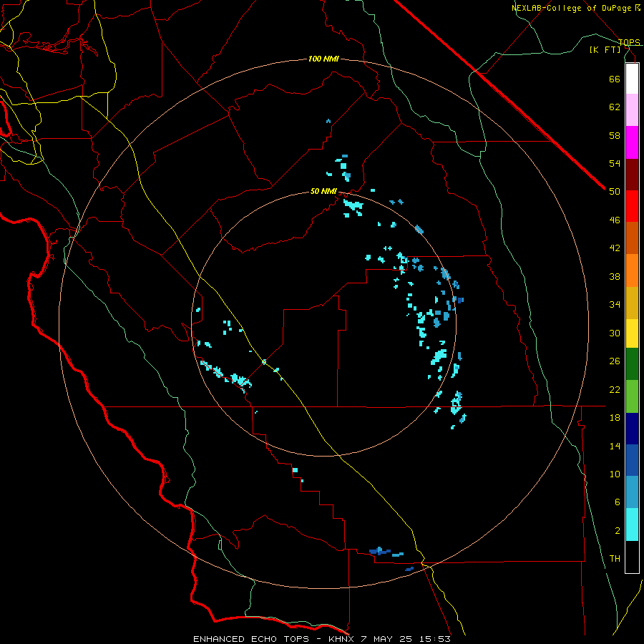The image size is (644, 644).
Task: Click the light blue 10 kft swatch
Action: (x=632, y=492)
